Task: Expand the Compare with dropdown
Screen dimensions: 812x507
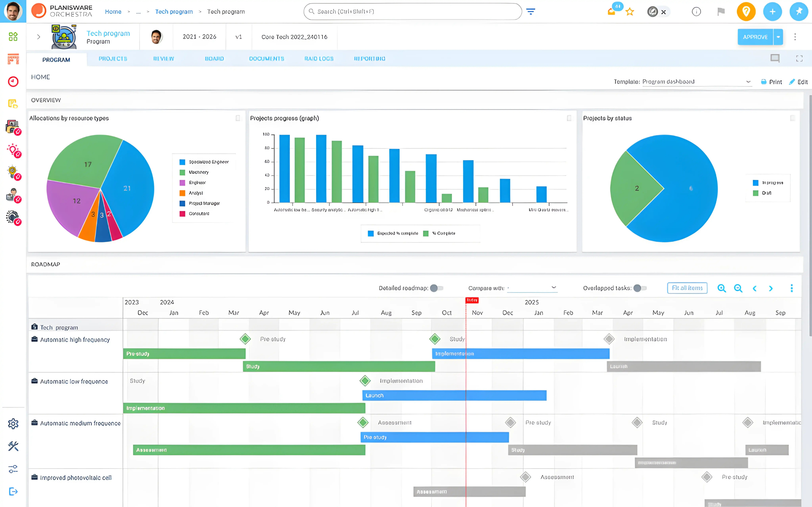Action: (532, 288)
